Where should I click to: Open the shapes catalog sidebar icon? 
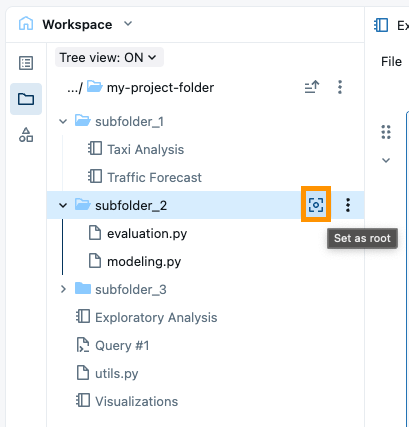(x=26, y=135)
